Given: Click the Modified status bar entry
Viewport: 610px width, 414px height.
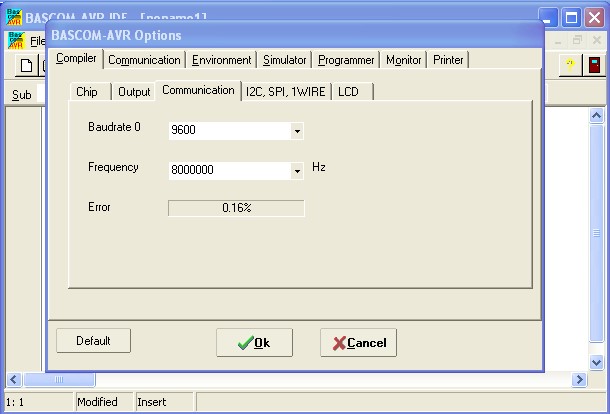Looking at the screenshot, I should coord(103,402).
